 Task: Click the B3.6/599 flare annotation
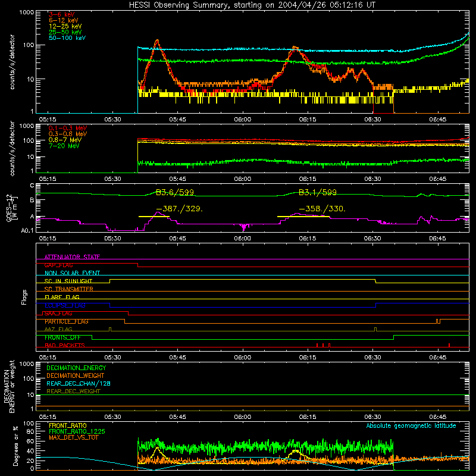[175, 192]
